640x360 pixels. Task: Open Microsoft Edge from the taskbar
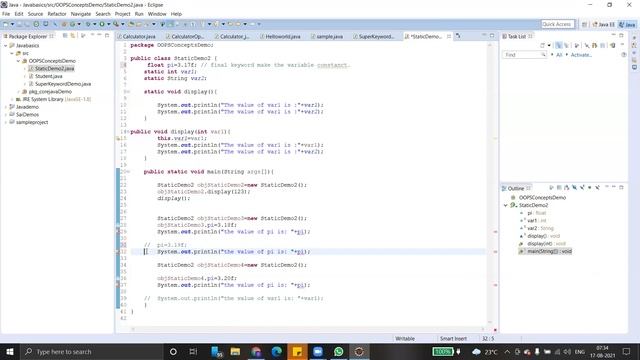pos(277,351)
